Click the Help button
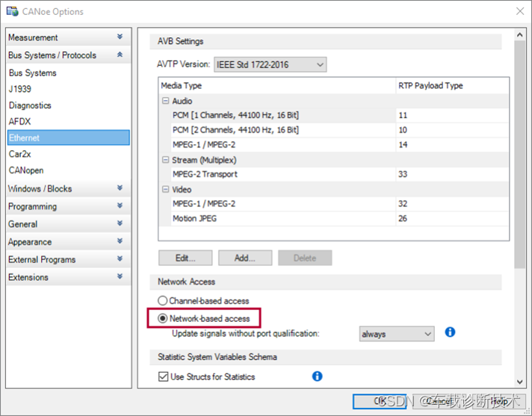Viewport: 532px width, 416px height. pyautogui.click(x=499, y=401)
